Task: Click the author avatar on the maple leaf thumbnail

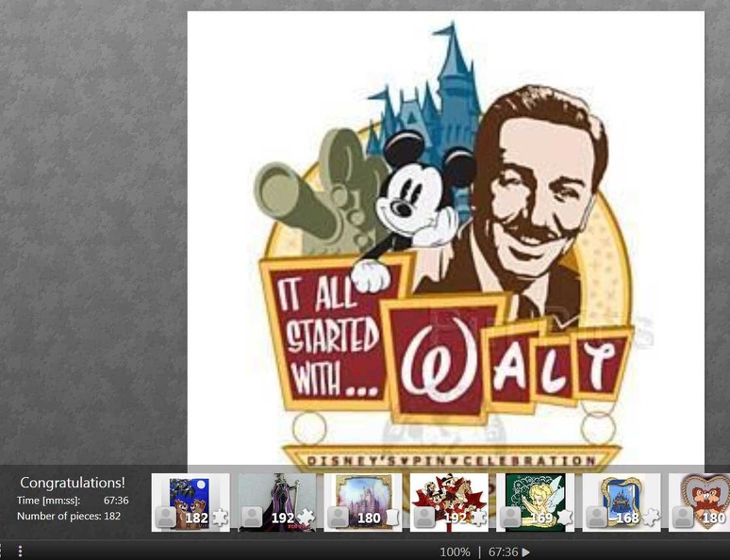Action: tap(424, 518)
